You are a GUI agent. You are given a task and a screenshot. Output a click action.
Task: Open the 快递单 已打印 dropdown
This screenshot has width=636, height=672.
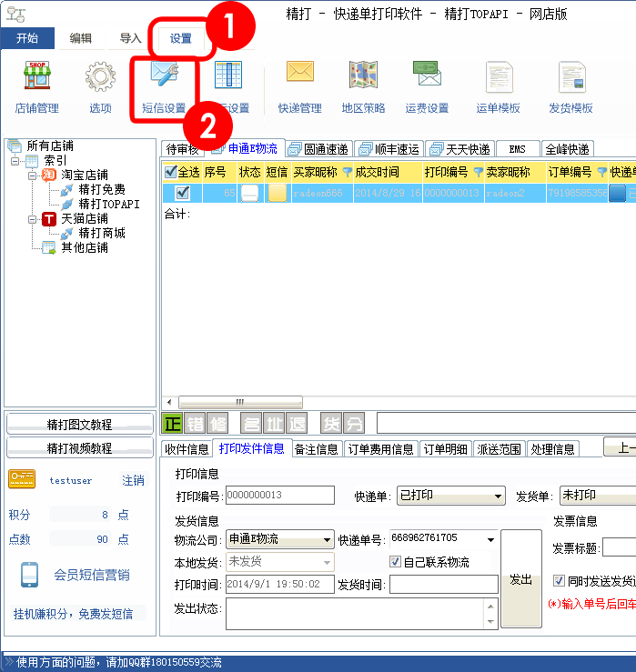coord(450,496)
